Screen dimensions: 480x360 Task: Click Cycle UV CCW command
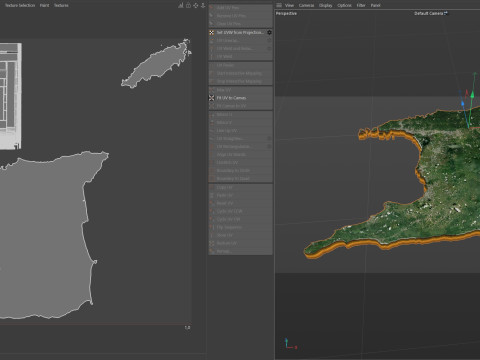click(x=240, y=211)
